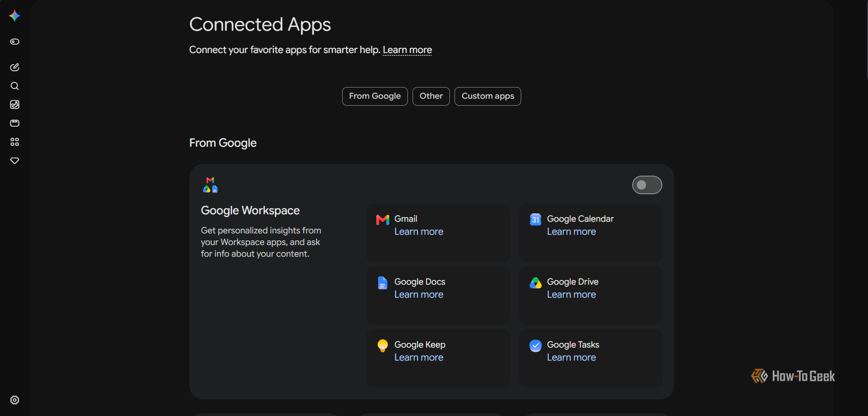Open Learn more link under Connected Apps heading

[x=407, y=50]
